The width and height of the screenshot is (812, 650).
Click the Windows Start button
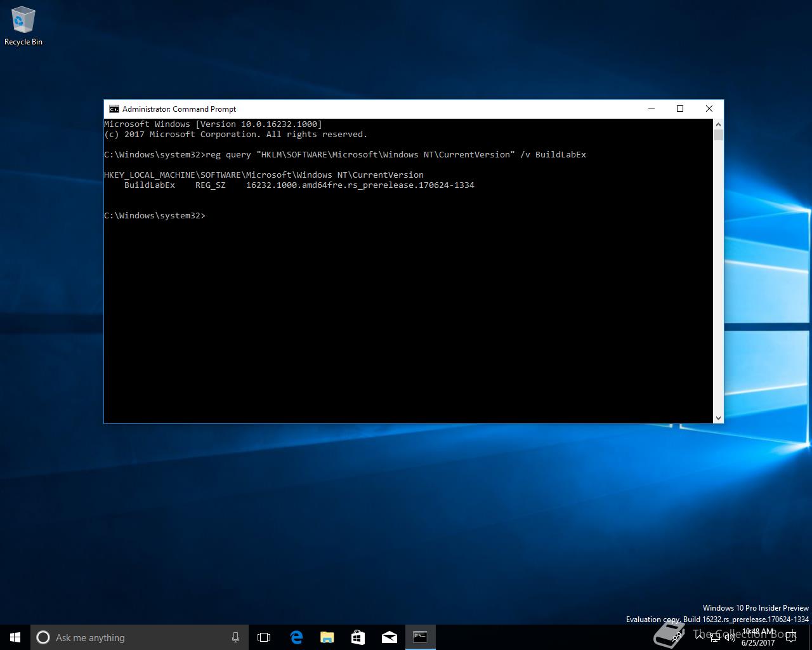(15, 637)
